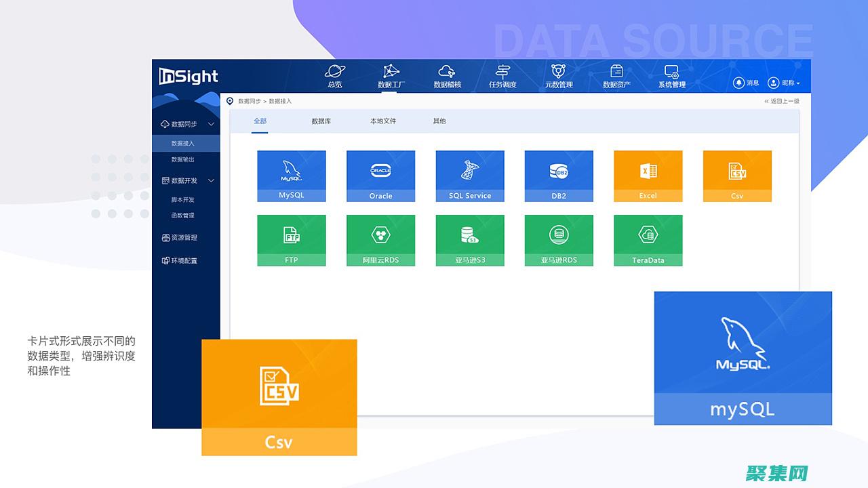Switch to the 数据库 tab
This screenshot has height=488, width=868.
pos(321,121)
